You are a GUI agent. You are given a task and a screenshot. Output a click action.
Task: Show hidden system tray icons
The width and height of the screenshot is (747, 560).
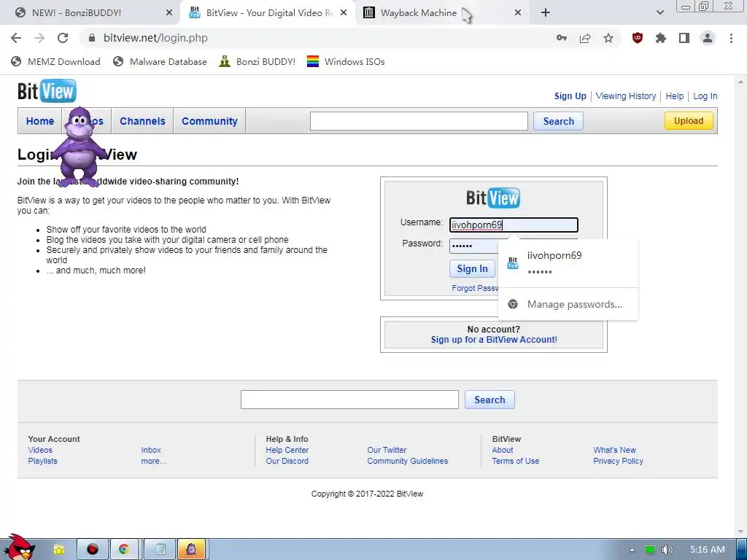(x=632, y=550)
